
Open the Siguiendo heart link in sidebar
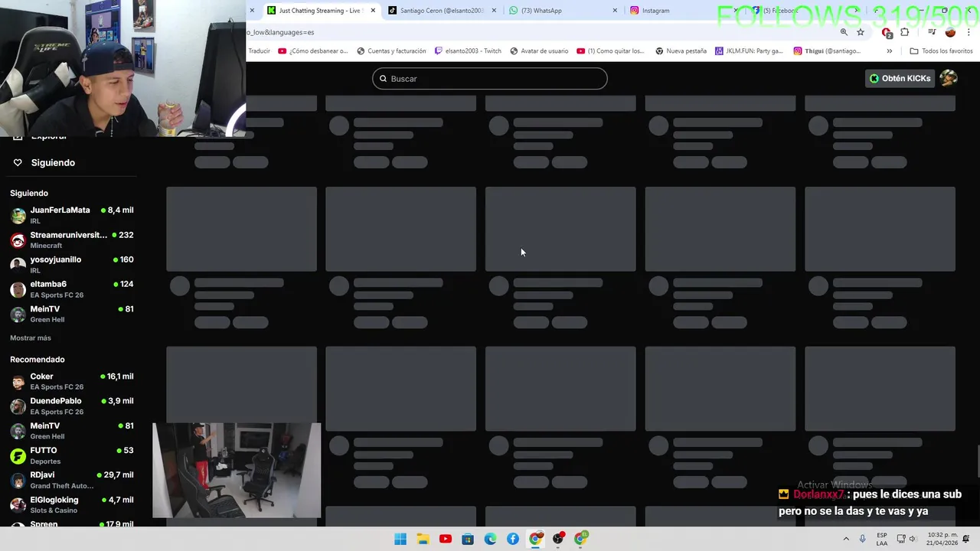[44, 162]
